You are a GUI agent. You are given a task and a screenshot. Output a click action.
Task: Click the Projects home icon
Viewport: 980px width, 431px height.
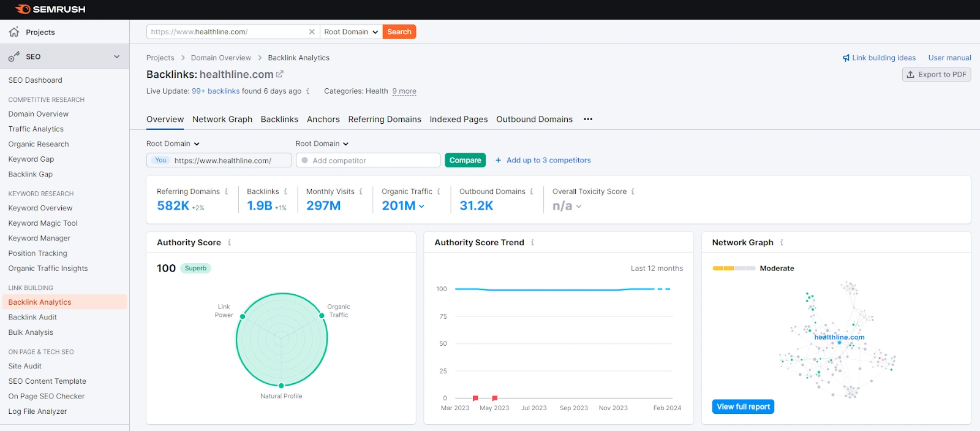tap(14, 32)
